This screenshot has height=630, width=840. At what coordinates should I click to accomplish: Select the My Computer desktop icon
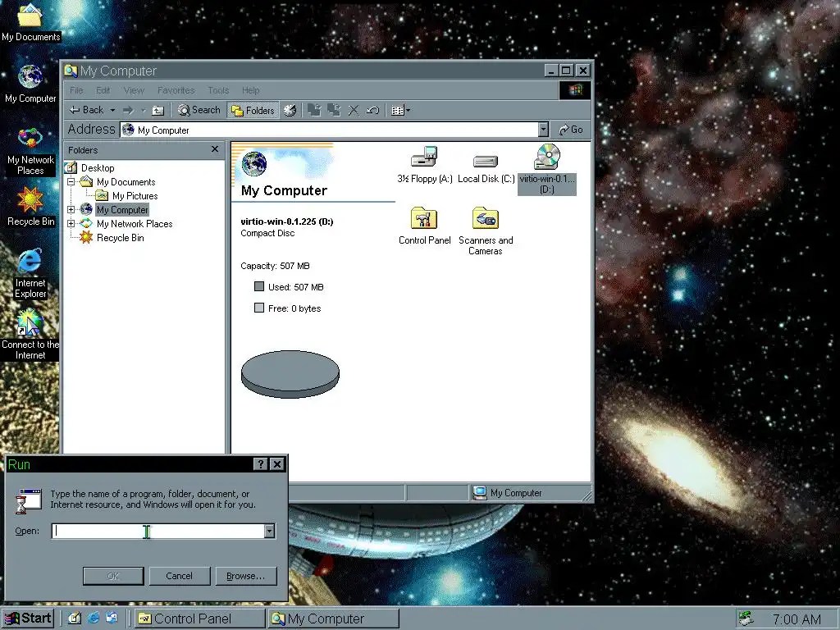point(30,84)
